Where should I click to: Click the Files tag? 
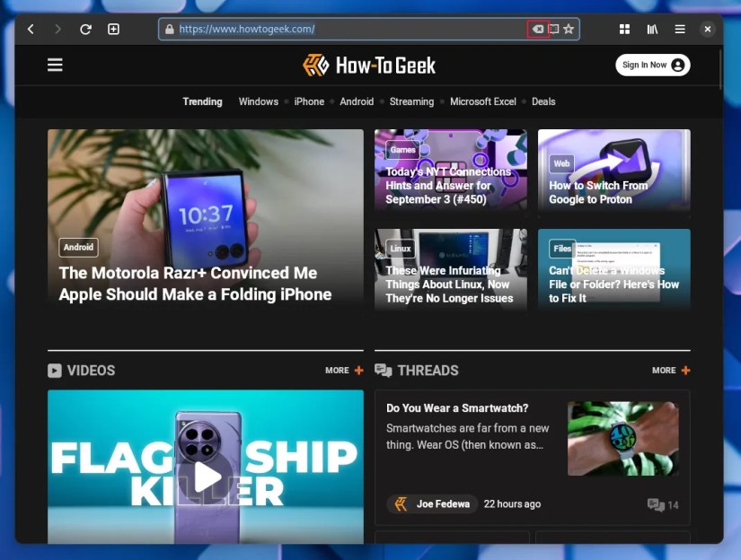562,249
